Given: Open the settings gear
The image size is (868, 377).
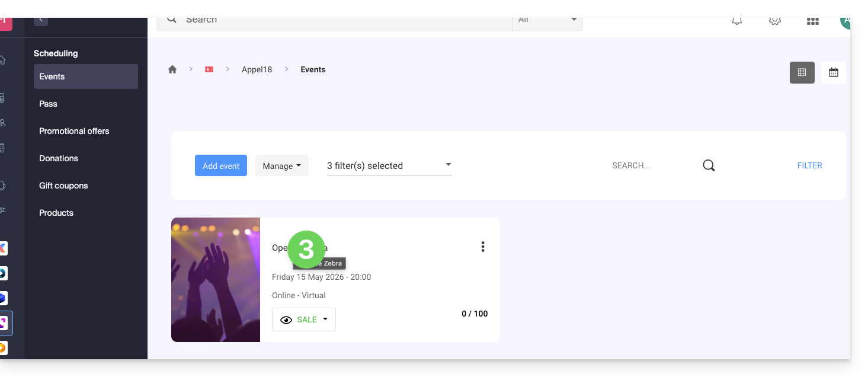Looking at the screenshot, I should pos(774,21).
